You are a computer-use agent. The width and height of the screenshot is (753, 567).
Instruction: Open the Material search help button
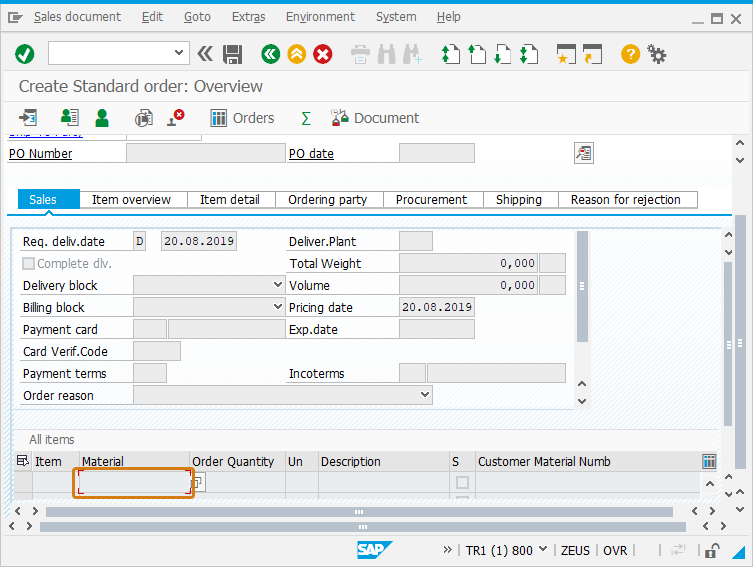point(199,482)
